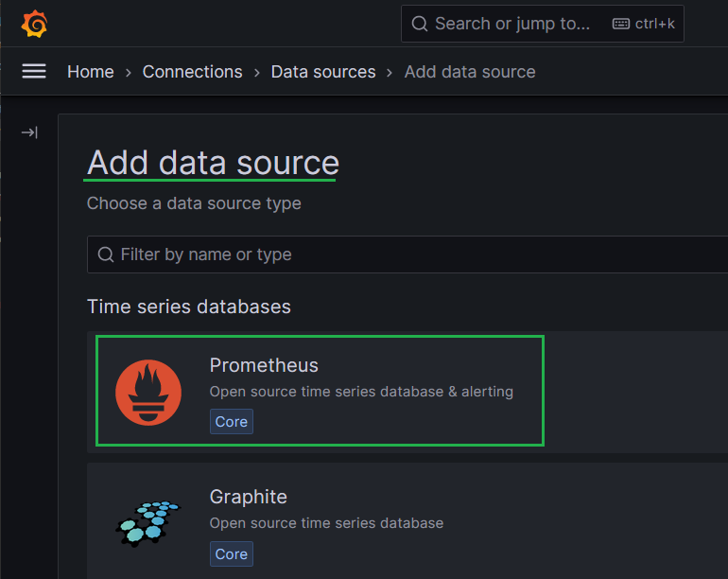Select the Prometheus title text

[x=264, y=365]
